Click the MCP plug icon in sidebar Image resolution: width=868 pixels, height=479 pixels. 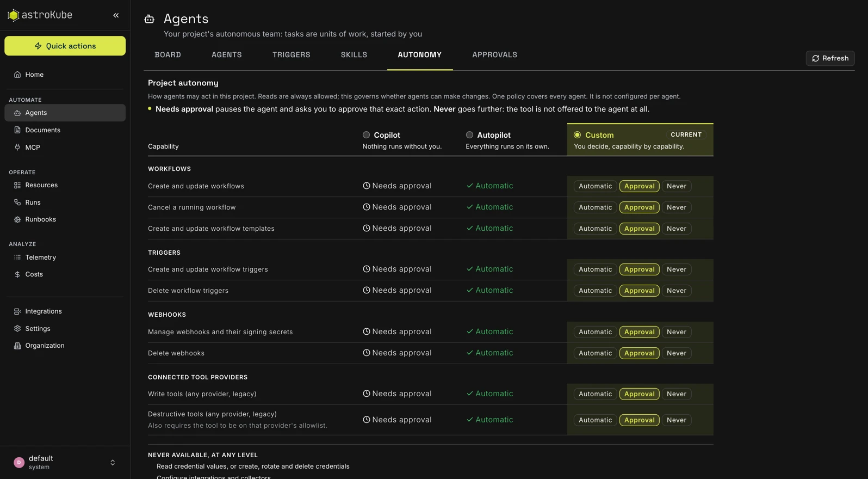coord(17,148)
